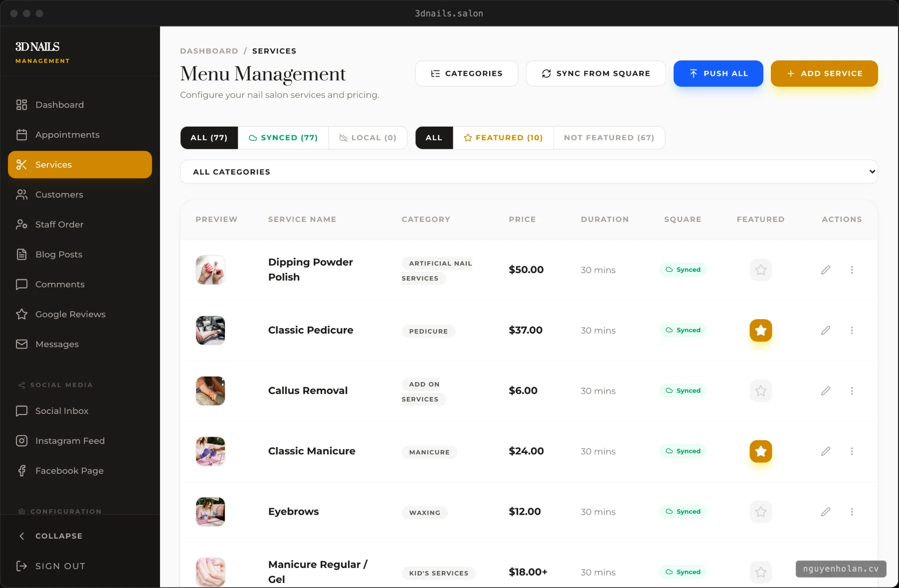
Task: Open more actions menu for Eyebrows
Action: tap(852, 512)
